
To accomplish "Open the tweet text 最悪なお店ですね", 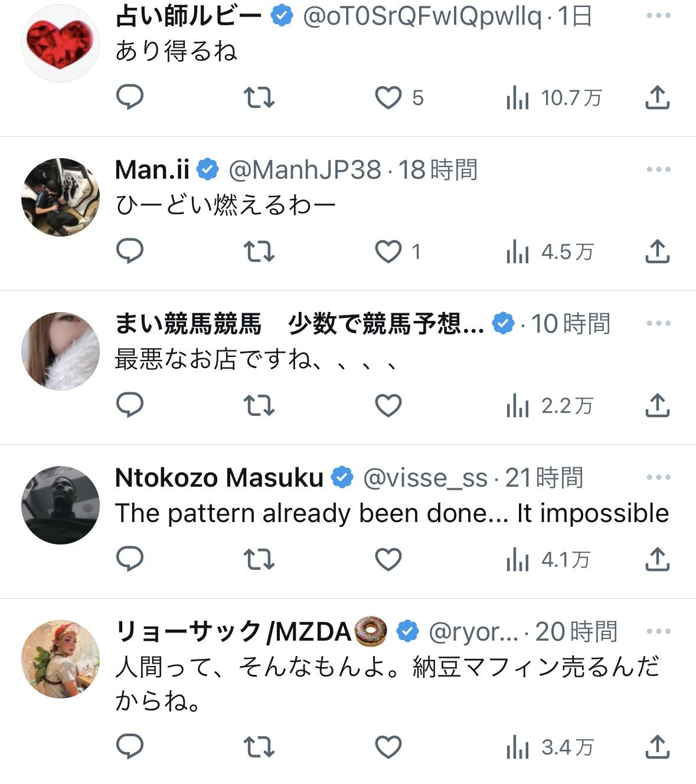I will pos(257,359).
